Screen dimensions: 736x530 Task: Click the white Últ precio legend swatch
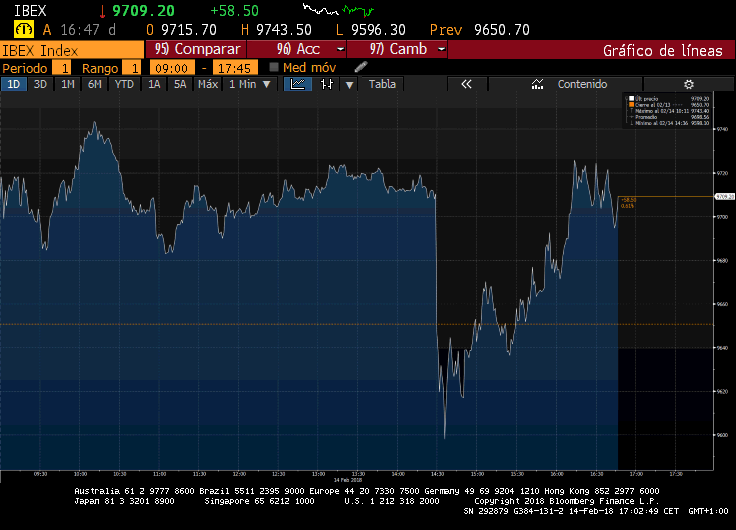pos(632,99)
